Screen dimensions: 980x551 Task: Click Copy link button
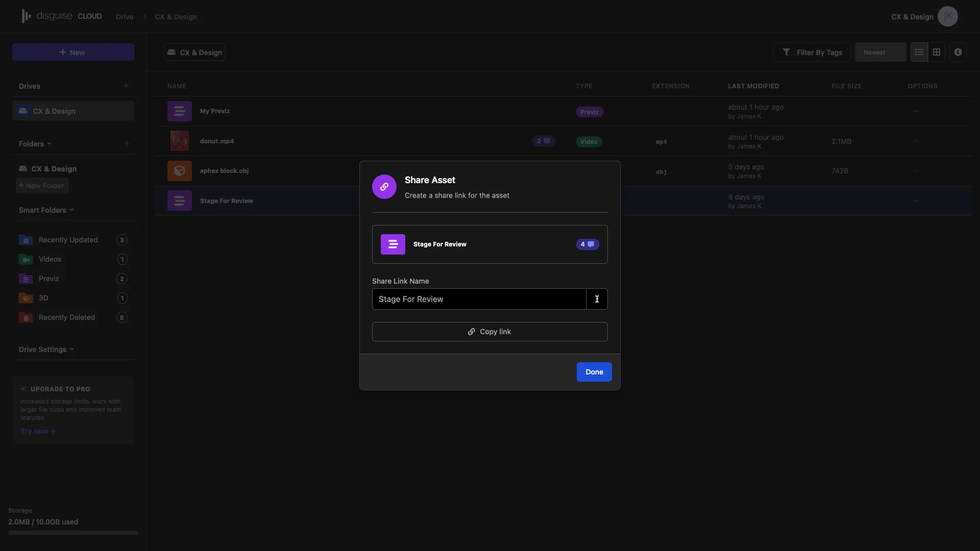point(490,332)
